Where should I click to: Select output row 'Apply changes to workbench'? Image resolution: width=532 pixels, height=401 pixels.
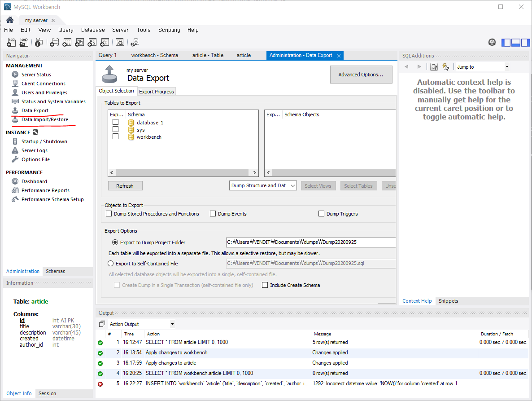coord(312,353)
